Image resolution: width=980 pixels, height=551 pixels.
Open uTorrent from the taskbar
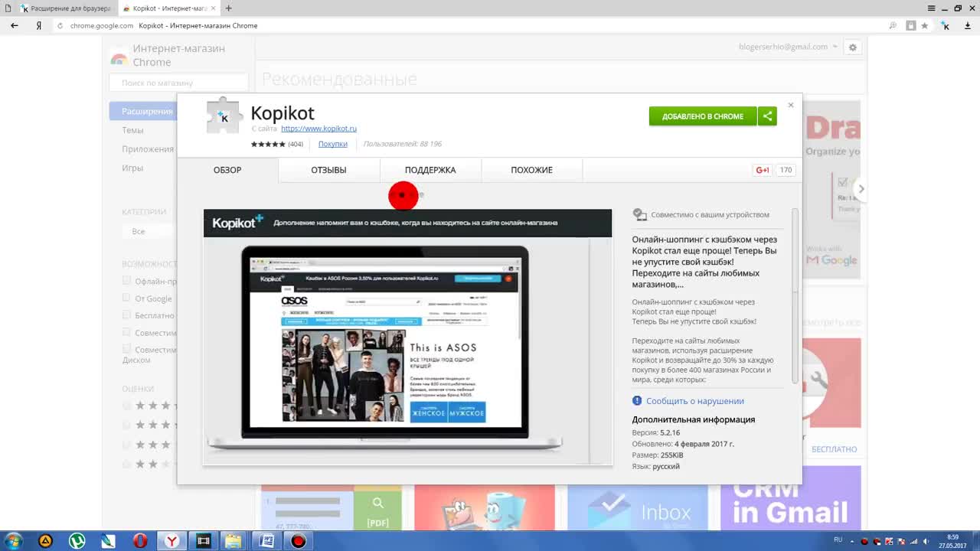pyautogui.click(x=77, y=541)
